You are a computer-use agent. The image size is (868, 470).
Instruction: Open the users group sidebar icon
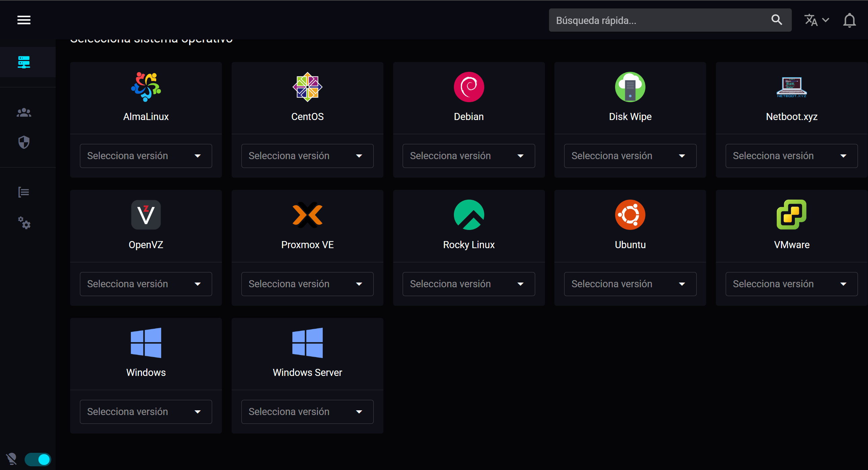pos(24,113)
